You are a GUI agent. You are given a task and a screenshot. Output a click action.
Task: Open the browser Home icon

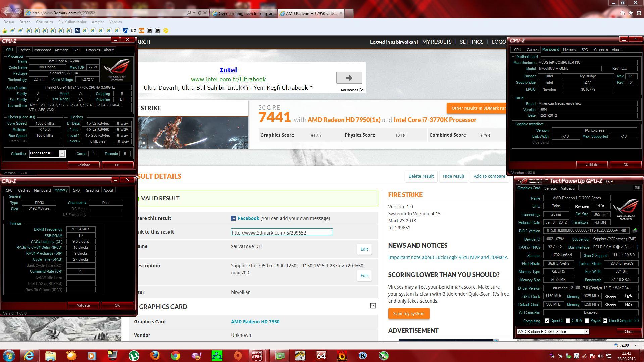coord(623,13)
